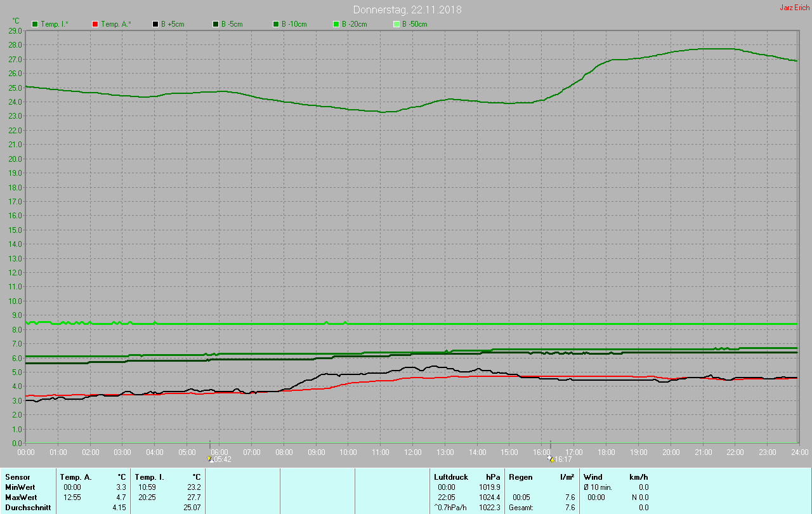Select the 'B -20cm' legend label
Viewport: 812px width, 514px height.
click(354, 24)
